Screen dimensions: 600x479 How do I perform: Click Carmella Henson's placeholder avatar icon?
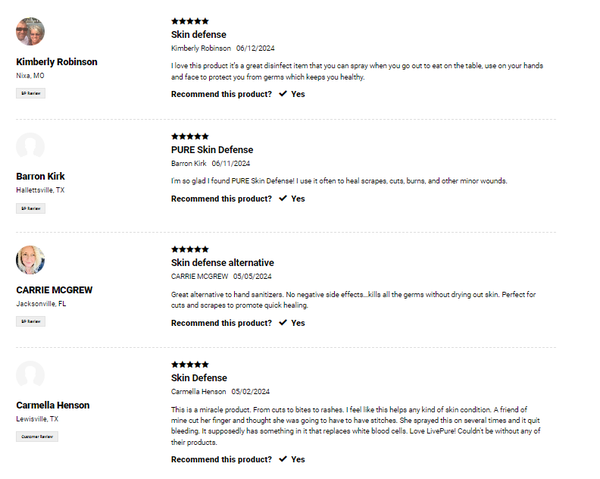(x=31, y=375)
